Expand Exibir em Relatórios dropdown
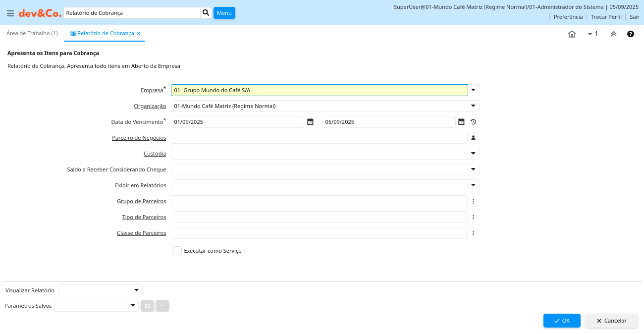 click(x=474, y=185)
